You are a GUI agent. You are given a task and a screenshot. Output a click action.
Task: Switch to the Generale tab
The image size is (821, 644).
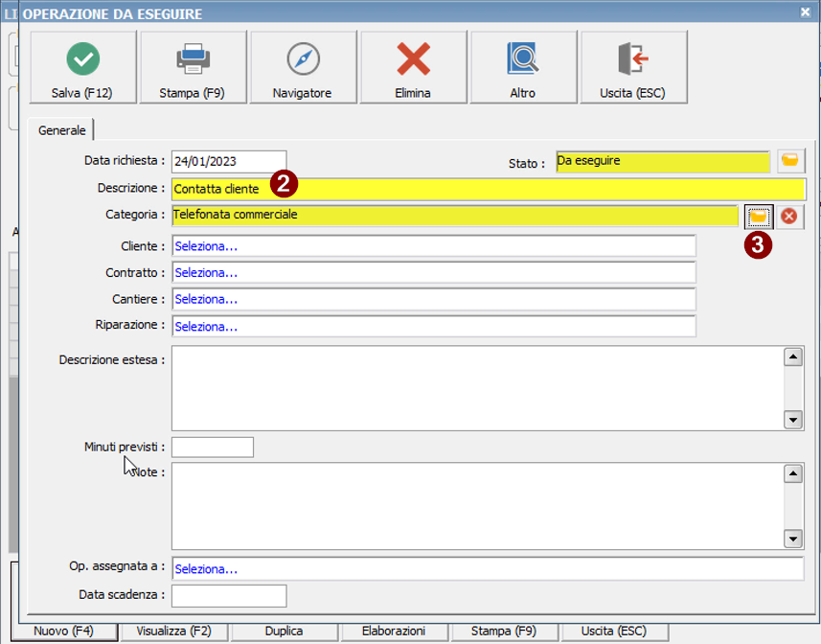click(62, 130)
